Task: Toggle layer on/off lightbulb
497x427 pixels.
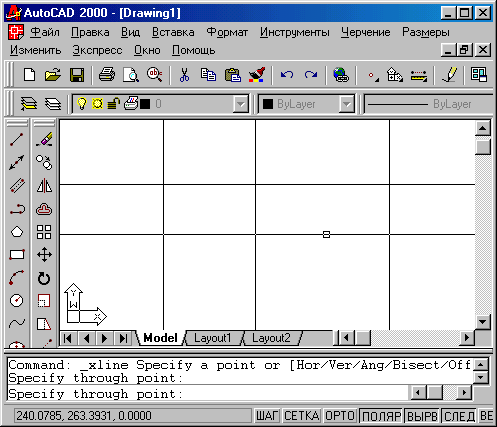Action: 82,104
